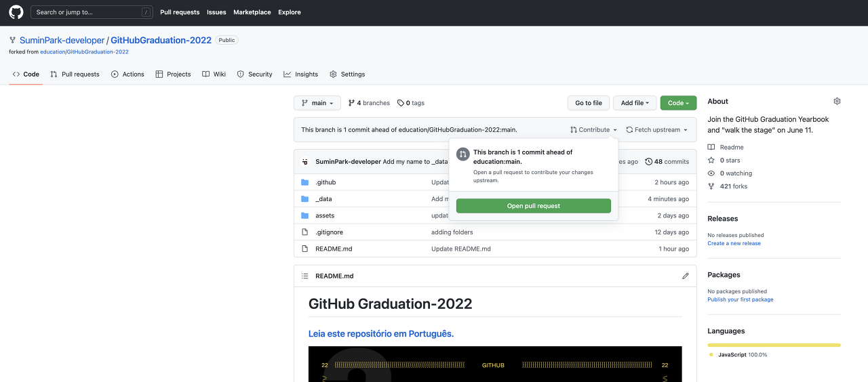The image size is (868, 382).
Task: Open Marketplace in top navigation
Action: [252, 12]
